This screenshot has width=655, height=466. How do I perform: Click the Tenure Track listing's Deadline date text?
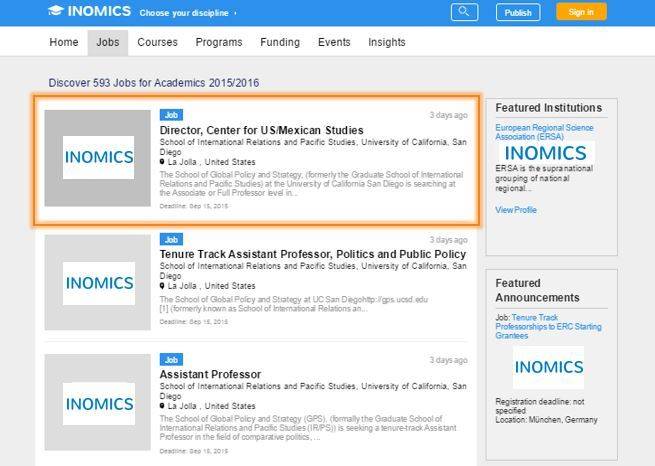(194, 322)
